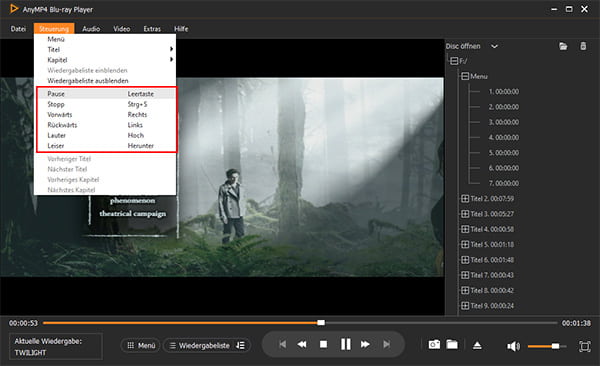Screen dimensions: 600x366
Task: Eject the disc with the eject icon
Action: click(477, 345)
